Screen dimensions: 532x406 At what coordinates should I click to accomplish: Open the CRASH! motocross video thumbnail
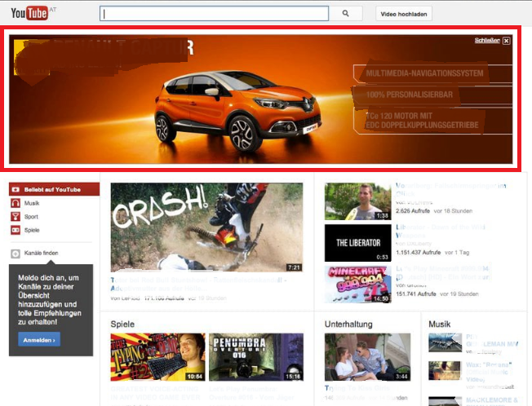(x=206, y=227)
